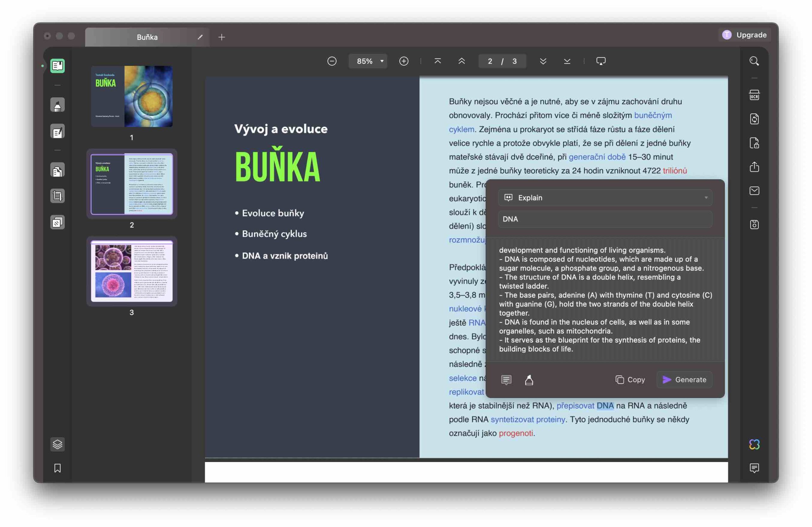Open the 'syntetizovat proteiny' link
Image resolution: width=812 pixels, height=527 pixels.
coord(528,419)
